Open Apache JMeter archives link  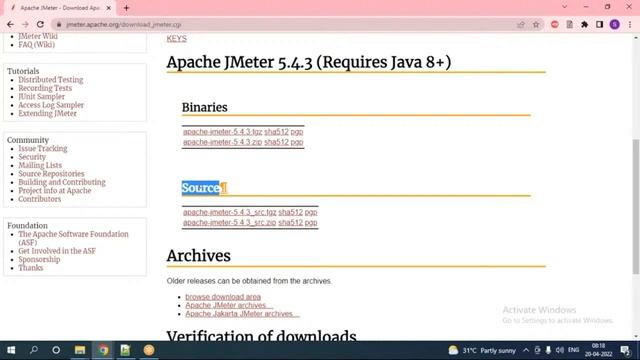tap(229, 305)
